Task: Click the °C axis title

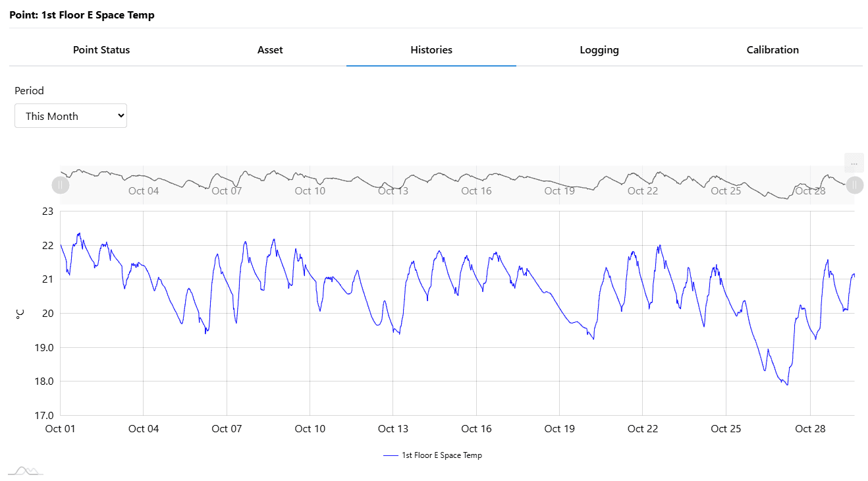Action: pos(20,314)
